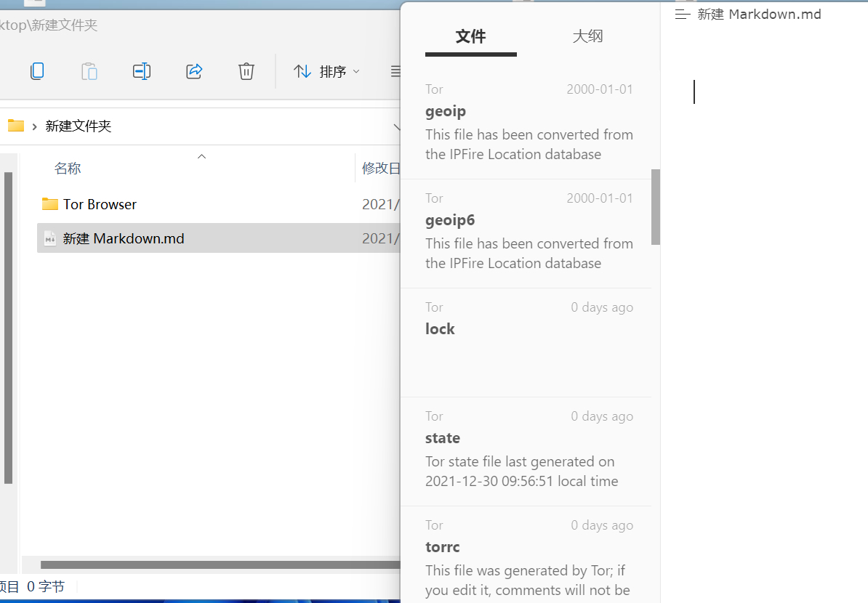Click the 新建 Markdown.md title text in Typora

[x=759, y=15]
